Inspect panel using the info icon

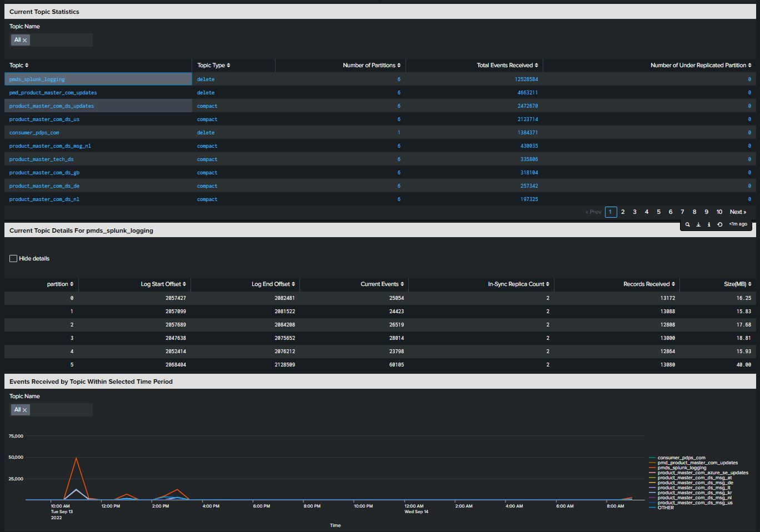[x=709, y=224]
